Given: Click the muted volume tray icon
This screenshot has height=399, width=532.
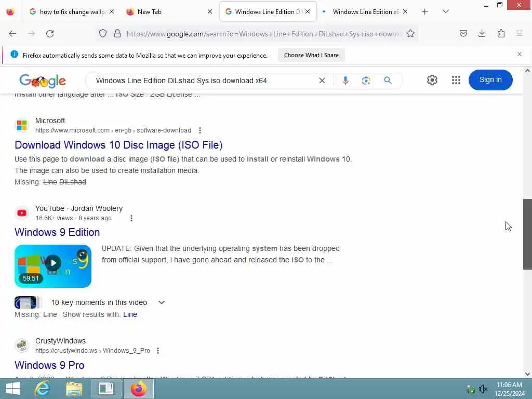Looking at the screenshot, I should pos(483,389).
